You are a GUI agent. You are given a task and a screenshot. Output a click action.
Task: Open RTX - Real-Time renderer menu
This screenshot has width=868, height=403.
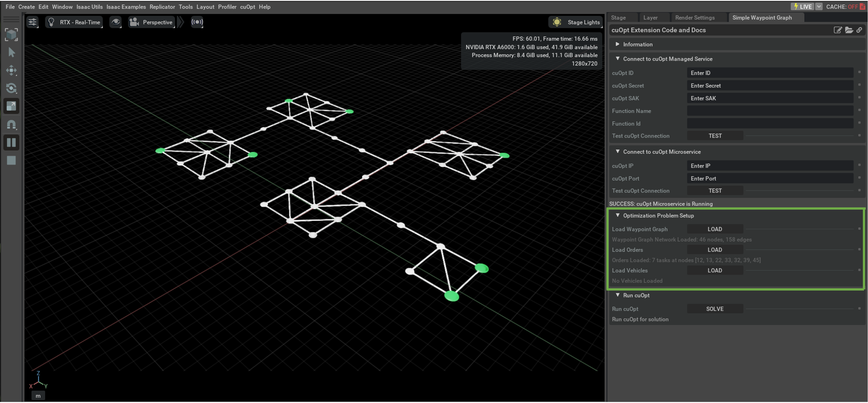(74, 22)
